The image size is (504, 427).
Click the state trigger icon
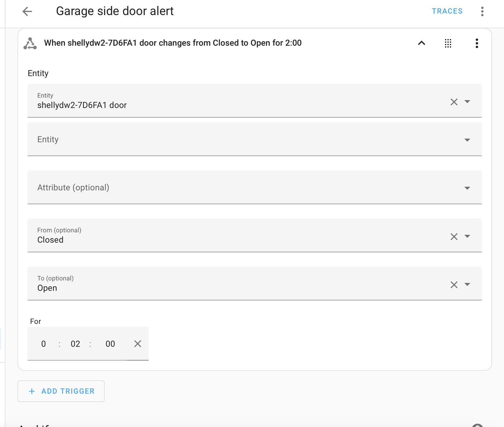point(30,43)
